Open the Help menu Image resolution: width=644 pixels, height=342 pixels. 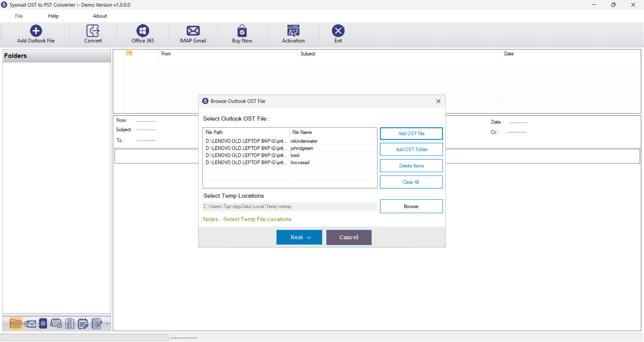coord(53,16)
